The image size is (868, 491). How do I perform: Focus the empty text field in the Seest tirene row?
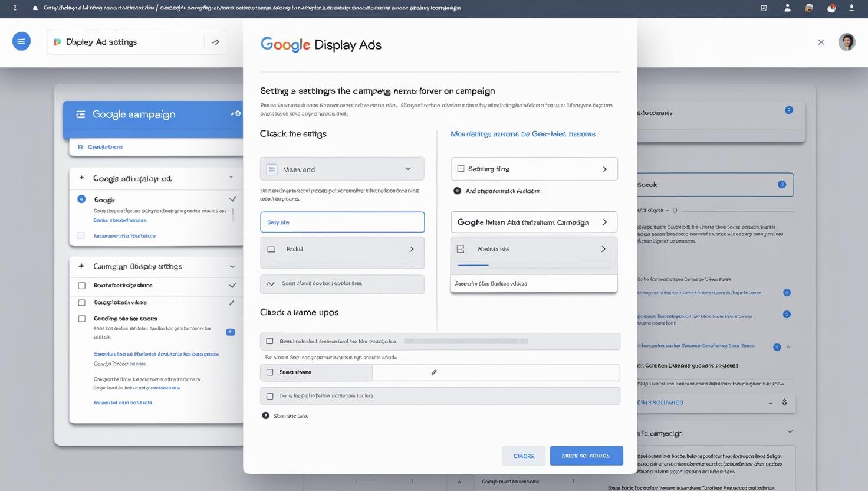pyautogui.click(x=496, y=372)
